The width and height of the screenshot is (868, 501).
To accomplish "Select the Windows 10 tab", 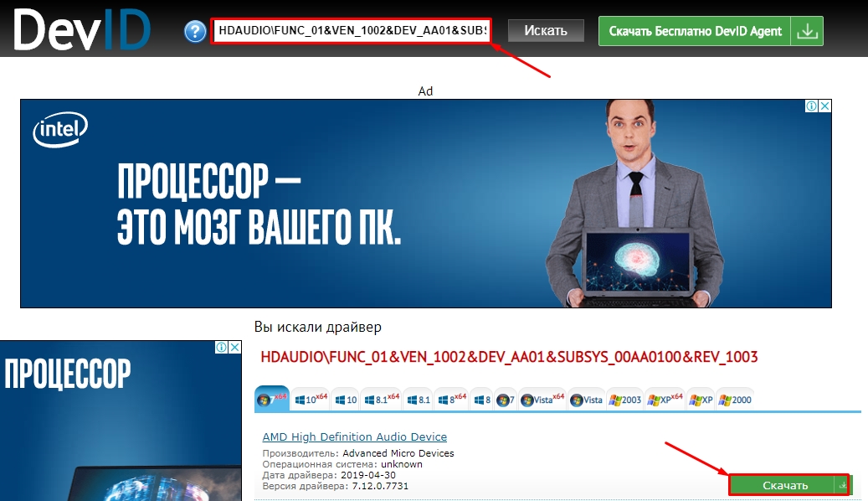I will coord(346,400).
